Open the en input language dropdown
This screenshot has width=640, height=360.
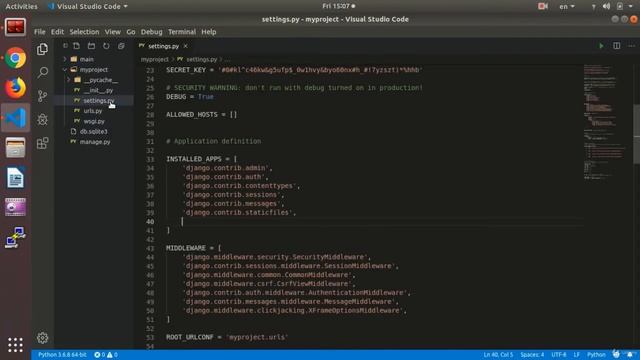pyautogui.click(x=567, y=6)
